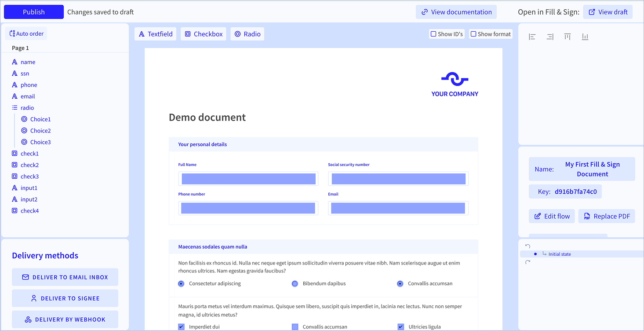644x331 pixels.
Task: Click Deliver to Email Inbox
Action: (x=65, y=277)
